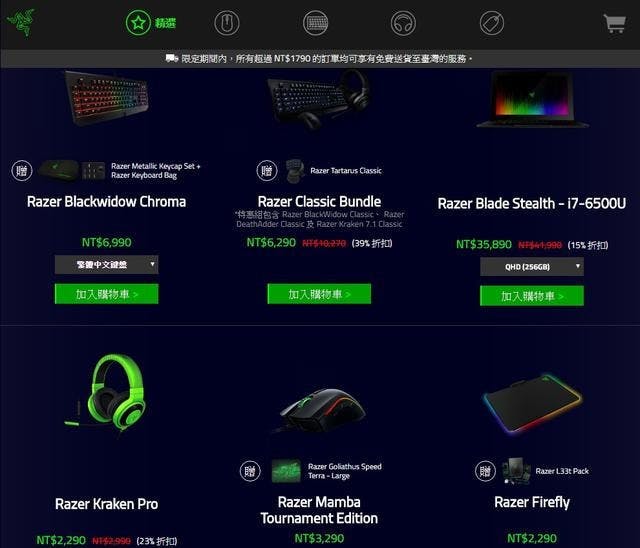The image size is (640, 548).
Task: Add Razer Blade Stealth to cart
Action: (532, 296)
